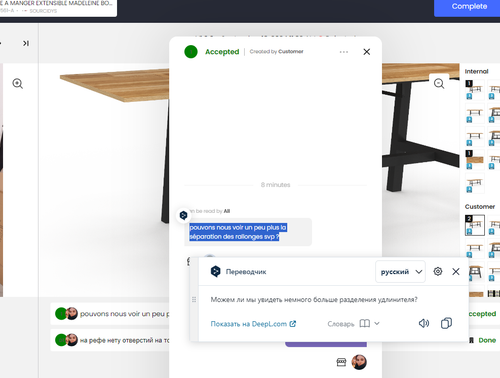500x378 pixels.
Task: Click the blue Complete button
Action: pos(469,7)
